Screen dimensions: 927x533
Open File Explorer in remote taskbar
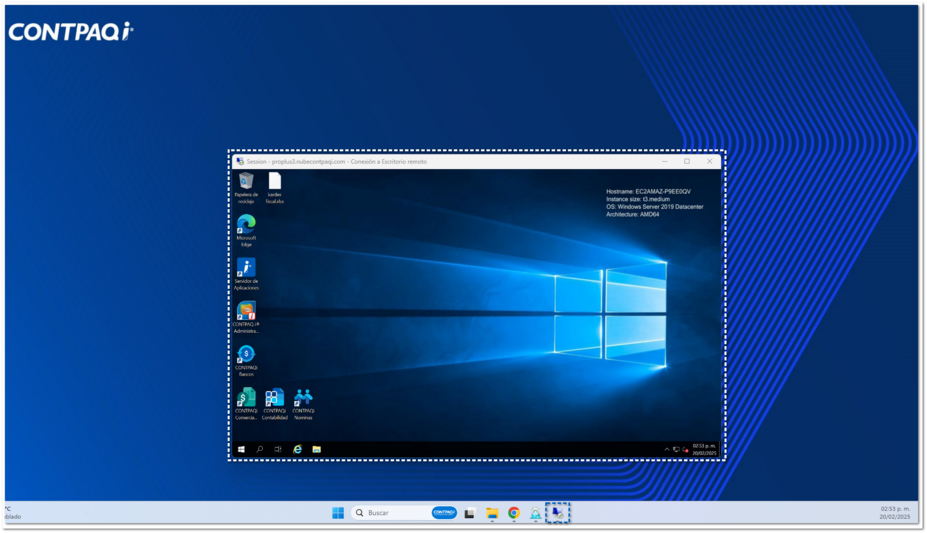click(316, 450)
